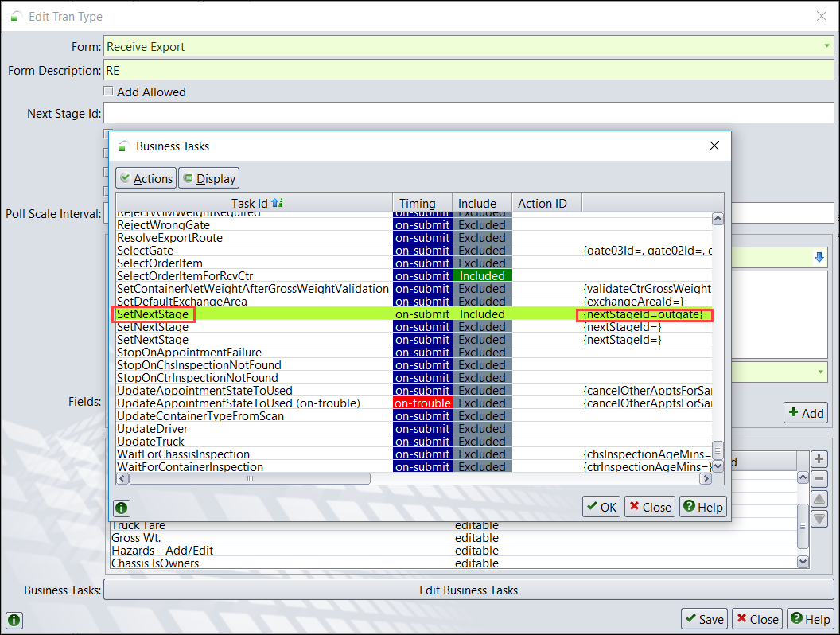Click Included cell for SelectOrderItemForRcvCtr

pyautogui.click(x=482, y=276)
